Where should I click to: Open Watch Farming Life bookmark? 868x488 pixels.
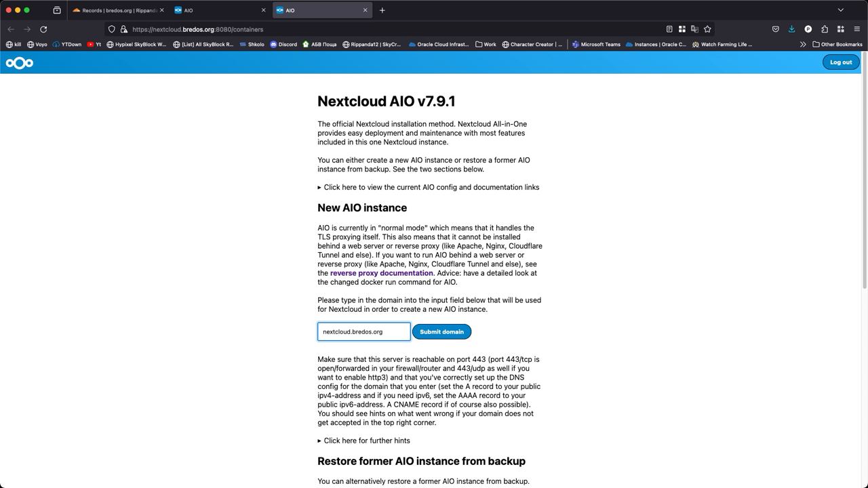coord(722,45)
